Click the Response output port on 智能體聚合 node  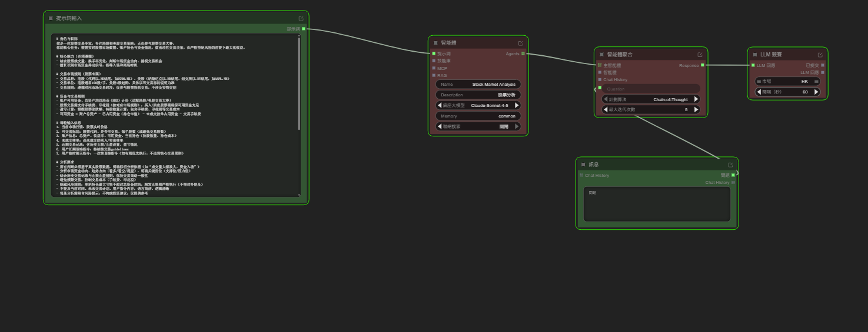(x=702, y=65)
